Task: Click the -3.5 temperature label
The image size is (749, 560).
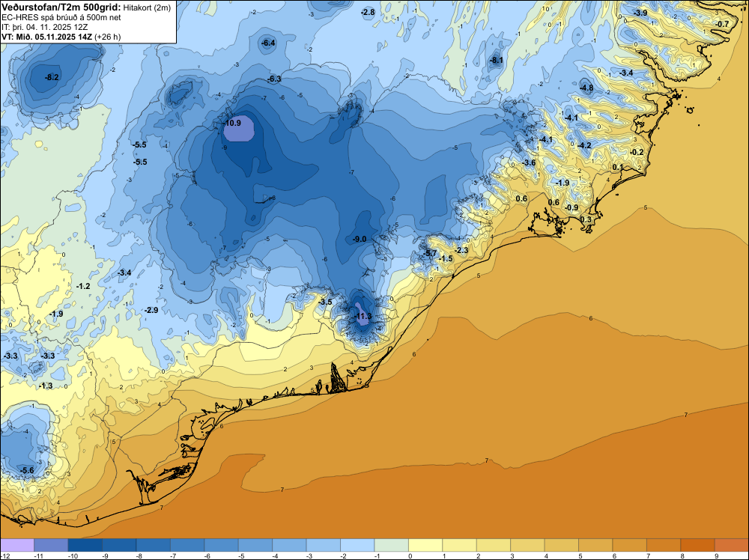Action: click(x=325, y=302)
